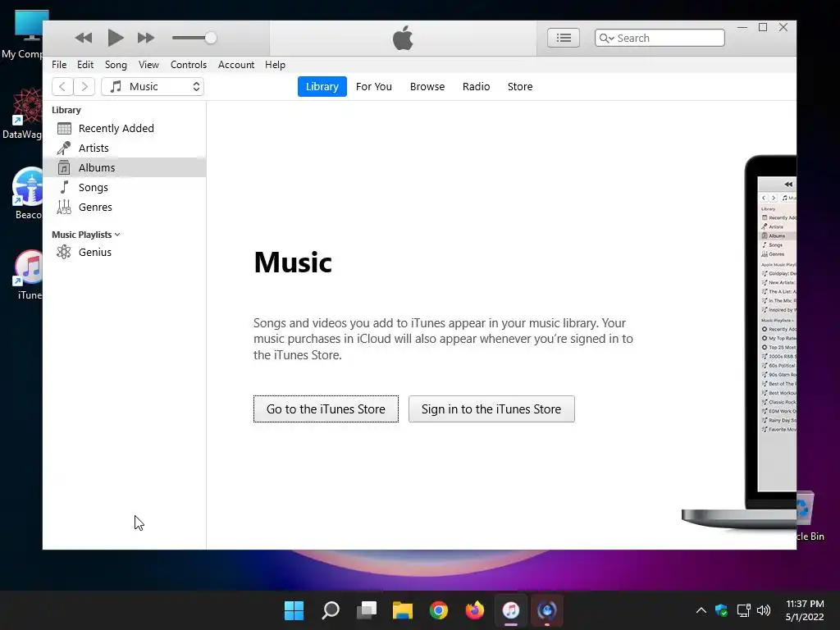Open Windows Security shield tray icon
This screenshot has height=630, width=840.
pyautogui.click(x=722, y=610)
